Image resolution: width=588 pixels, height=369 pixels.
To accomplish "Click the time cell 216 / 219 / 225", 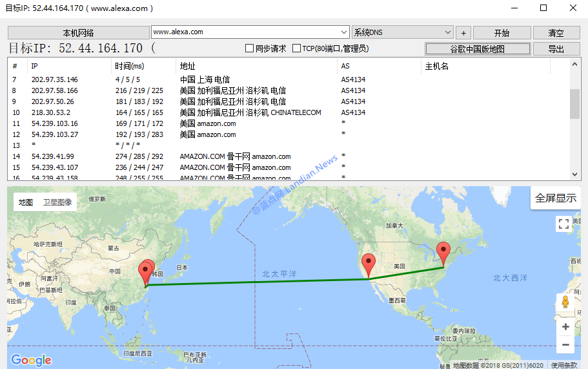I will 139,90.
